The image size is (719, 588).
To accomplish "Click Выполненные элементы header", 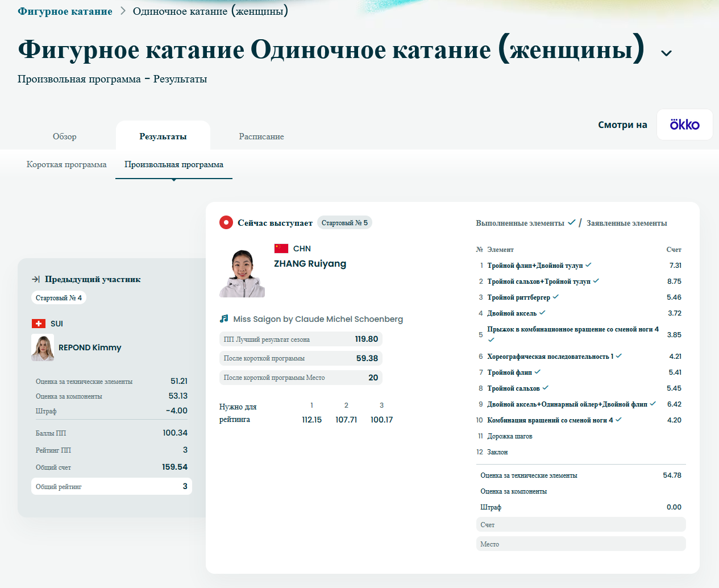I will coord(520,223).
